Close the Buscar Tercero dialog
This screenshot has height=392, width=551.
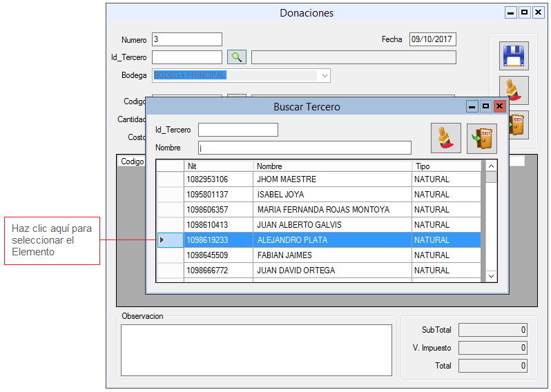tap(499, 106)
